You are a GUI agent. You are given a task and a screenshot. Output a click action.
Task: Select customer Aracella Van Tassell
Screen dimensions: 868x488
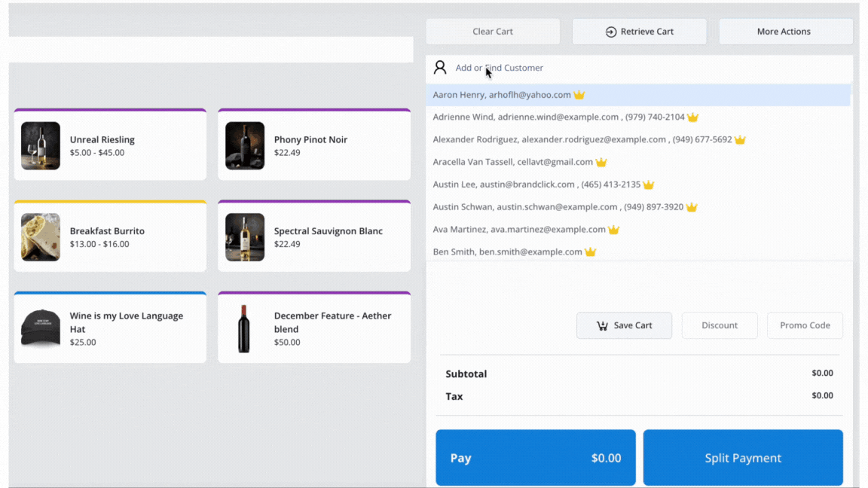coord(638,162)
